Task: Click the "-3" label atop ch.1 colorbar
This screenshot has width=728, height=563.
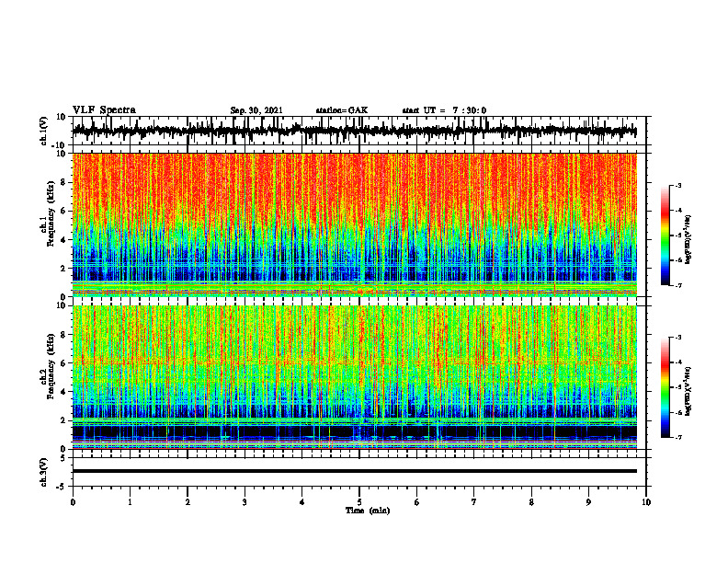Action: tap(678, 185)
